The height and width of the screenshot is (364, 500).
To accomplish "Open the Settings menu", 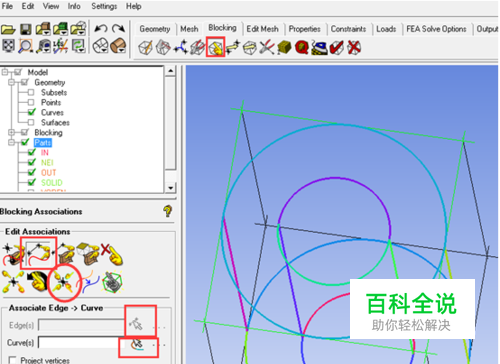I will (x=104, y=6).
